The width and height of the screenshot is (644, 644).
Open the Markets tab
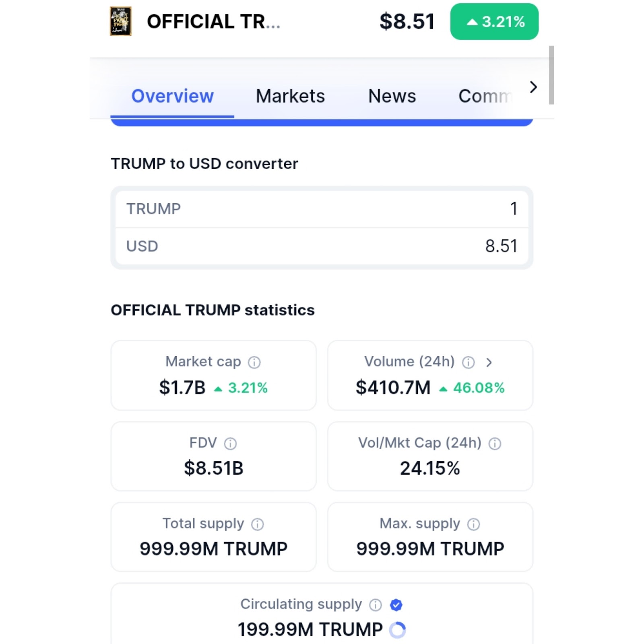[x=290, y=96]
